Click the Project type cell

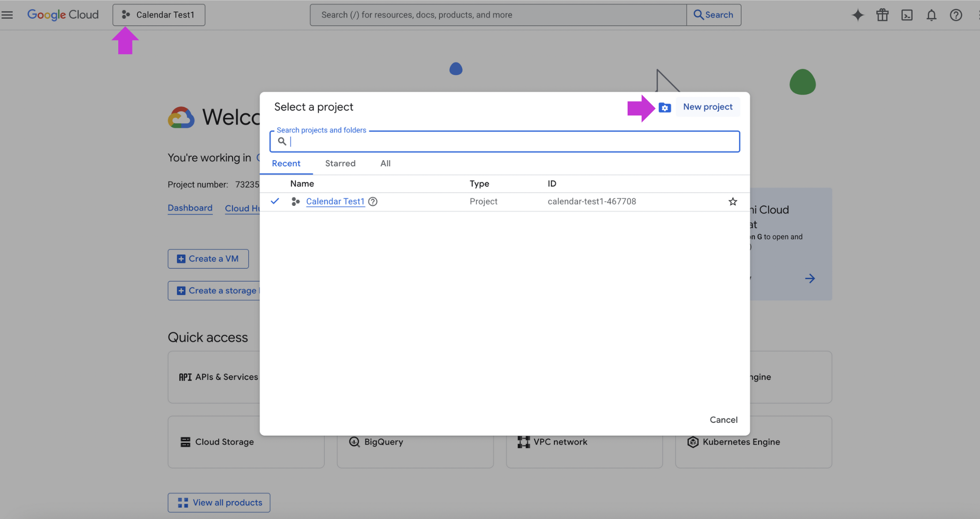[483, 202]
